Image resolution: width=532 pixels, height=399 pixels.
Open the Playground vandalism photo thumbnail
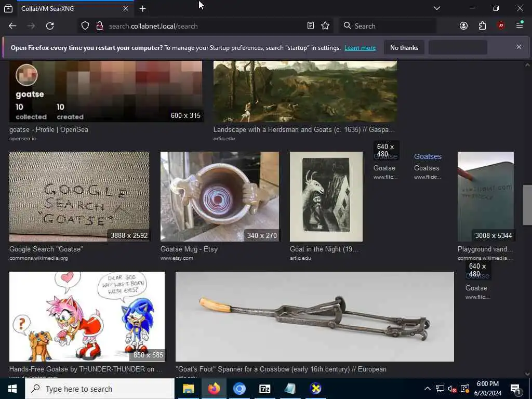[486, 196]
